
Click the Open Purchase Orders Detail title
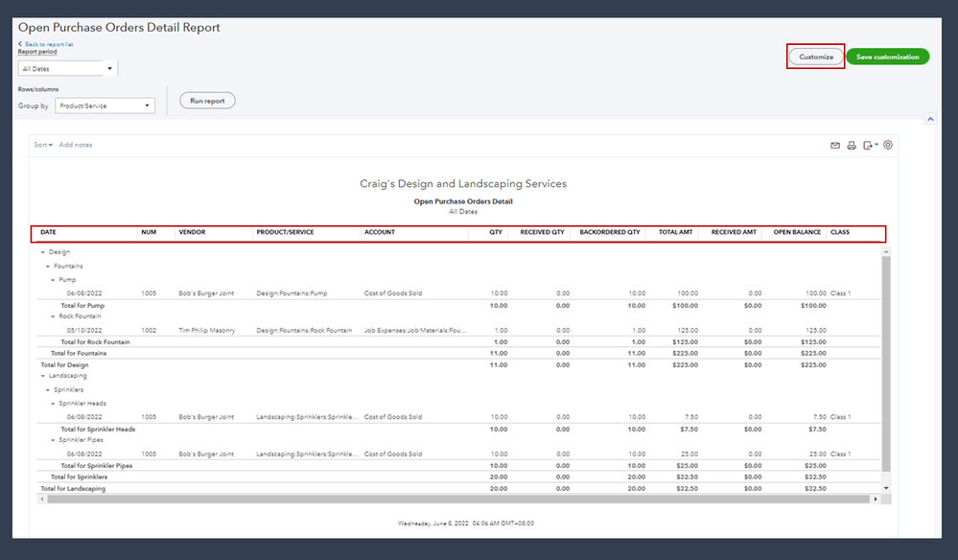463,201
